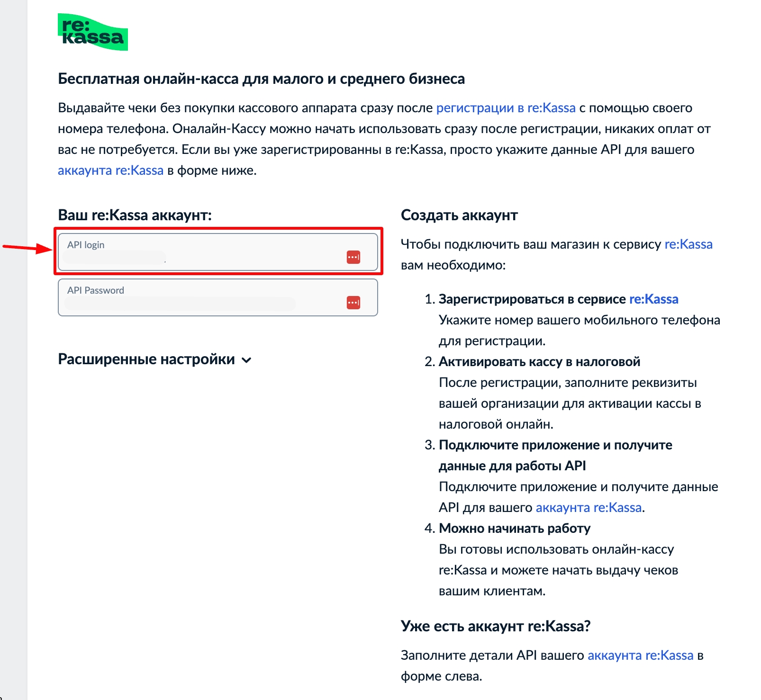This screenshot has width=761, height=700.
Task: Click password manager icon in API login field
Action: pos(353,257)
